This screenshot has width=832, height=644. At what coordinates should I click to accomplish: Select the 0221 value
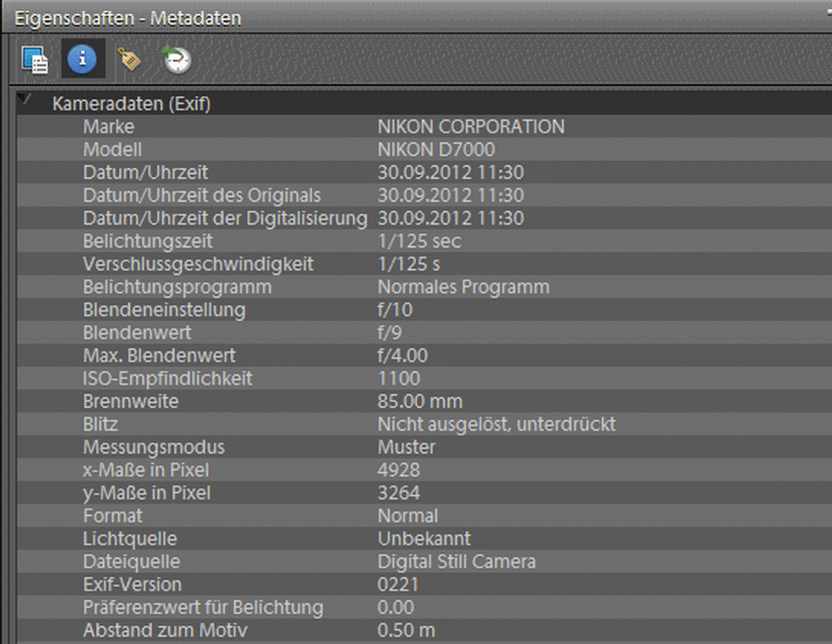pos(398,585)
